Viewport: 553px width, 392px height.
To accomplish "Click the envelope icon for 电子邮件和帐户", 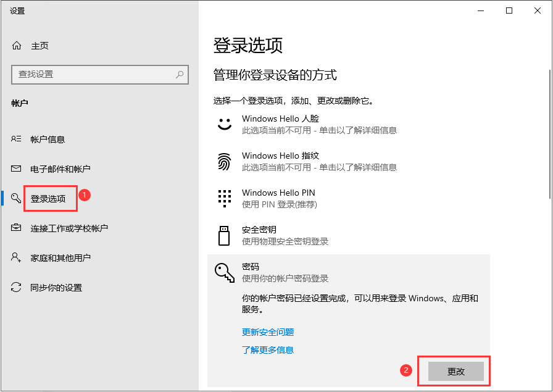I will [x=16, y=169].
